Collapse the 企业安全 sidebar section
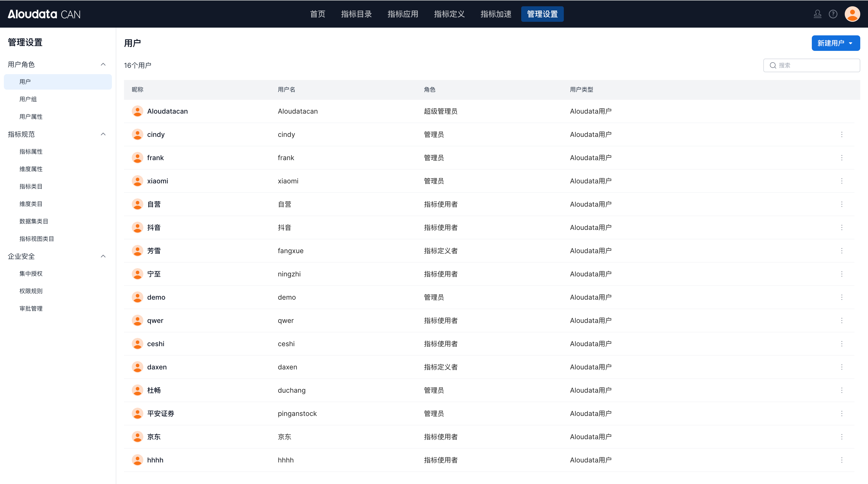Viewport: 868px width, 484px height. click(103, 256)
